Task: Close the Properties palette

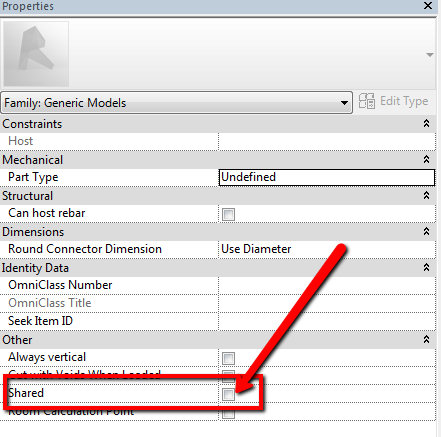Action: [428, 5]
